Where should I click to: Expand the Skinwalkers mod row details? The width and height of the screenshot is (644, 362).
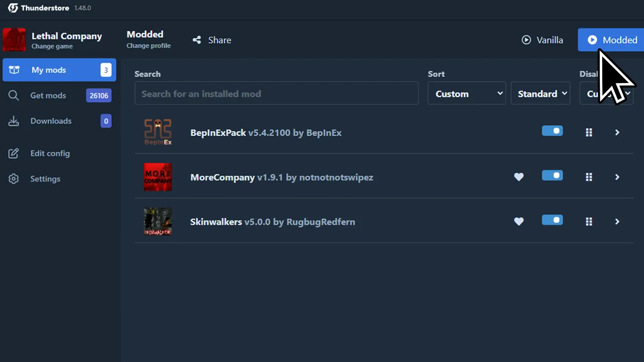[617, 221]
